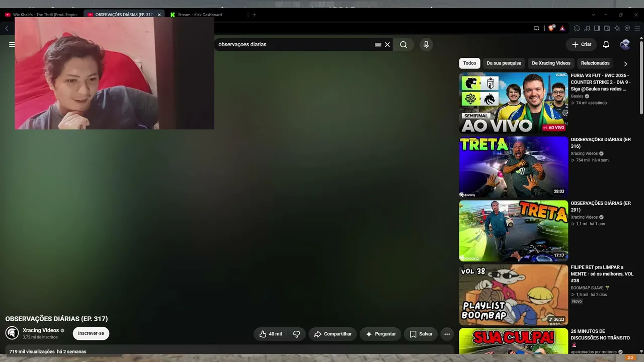This screenshot has width=644, height=362.
Task: Close the OBSERVAÇÕES DIÁRIAS (EP. 317) tab
Action: tap(159, 15)
